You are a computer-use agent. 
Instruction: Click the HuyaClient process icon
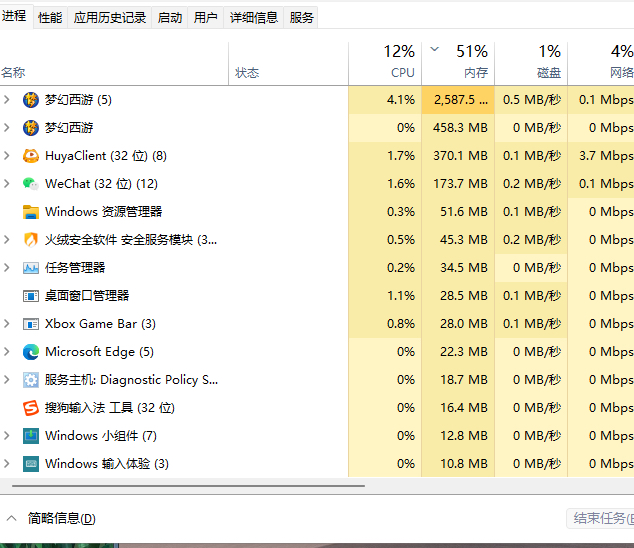pyautogui.click(x=31, y=156)
